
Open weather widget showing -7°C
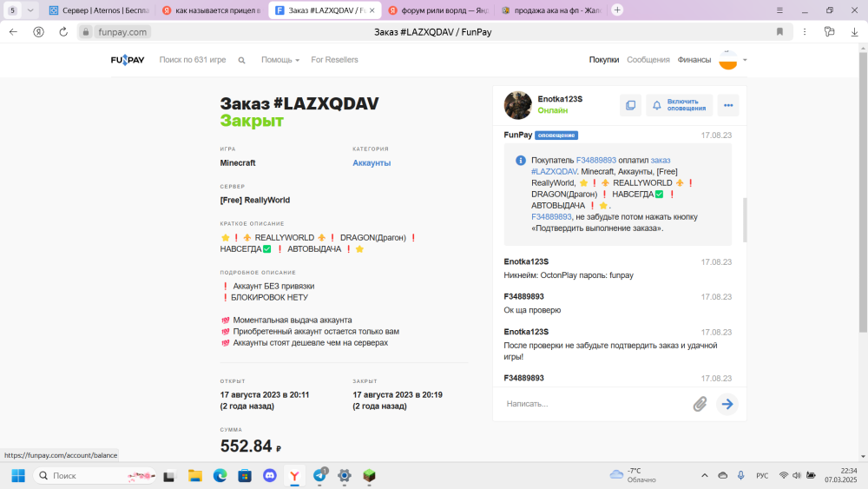pyautogui.click(x=633, y=475)
